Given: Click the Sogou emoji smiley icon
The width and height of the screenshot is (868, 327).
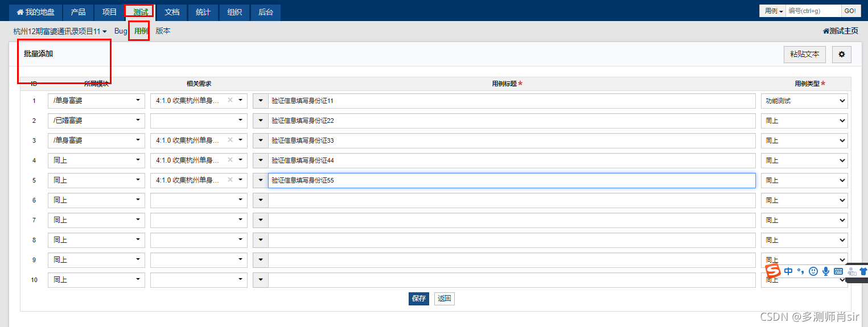Looking at the screenshot, I should coord(813,271).
